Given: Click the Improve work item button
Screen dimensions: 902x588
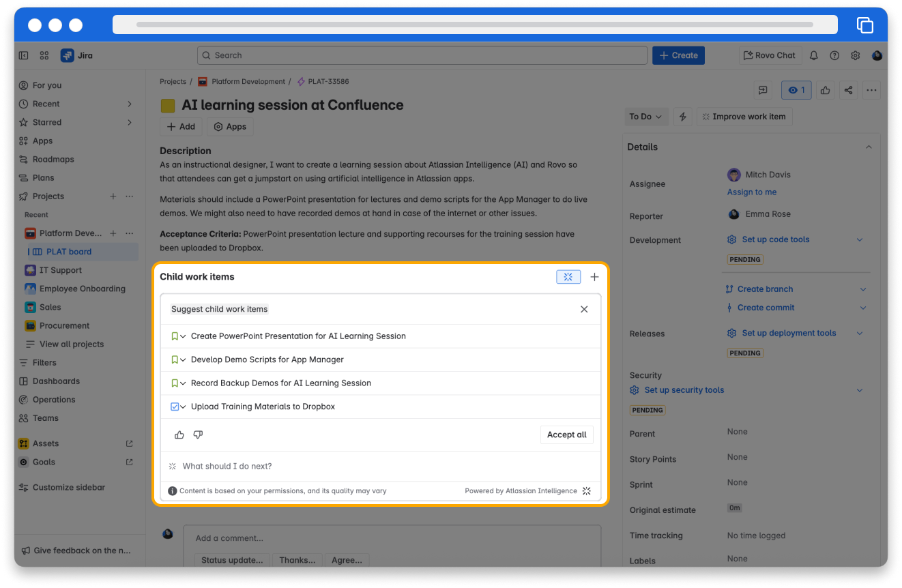Looking at the screenshot, I should (744, 117).
